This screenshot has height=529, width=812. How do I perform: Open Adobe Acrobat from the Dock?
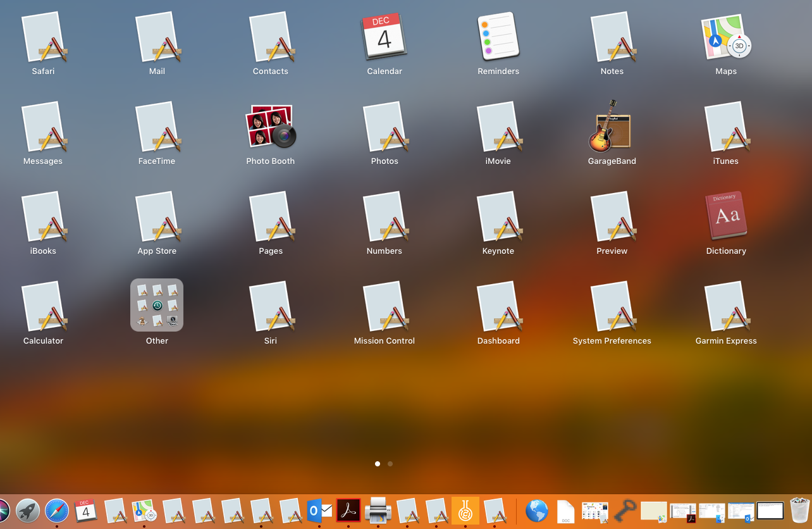coord(348,511)
